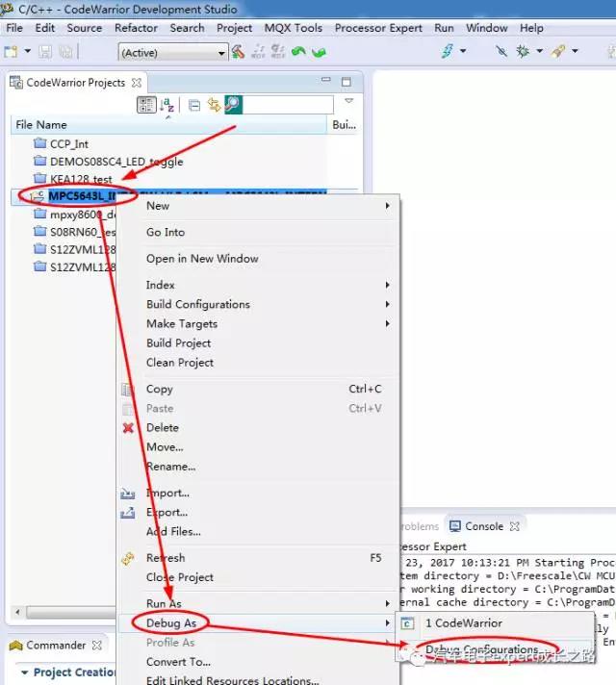Click the alphabetical sort icon in Projects panel
The height and width of the screenshot is (685, 616).
coord(167,105)
